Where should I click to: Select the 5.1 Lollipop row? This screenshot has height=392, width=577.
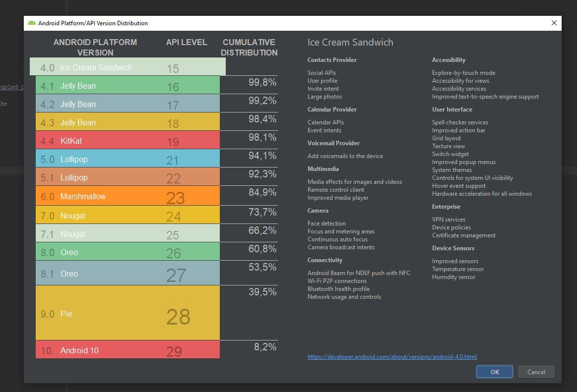point(128,177)
